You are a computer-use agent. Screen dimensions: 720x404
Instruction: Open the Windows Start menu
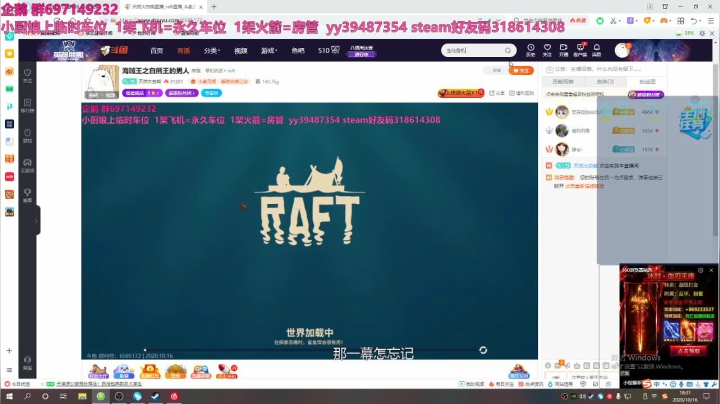(x=9, y=396)
